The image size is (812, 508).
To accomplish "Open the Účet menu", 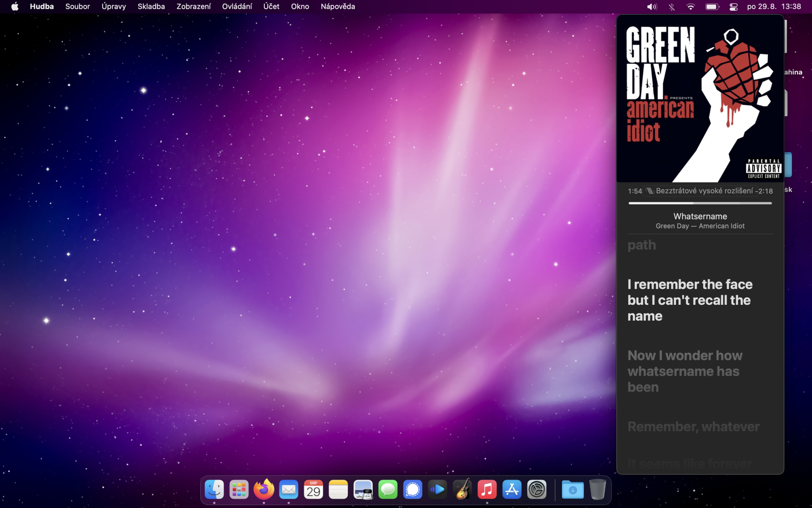I will tap(271, 7).
